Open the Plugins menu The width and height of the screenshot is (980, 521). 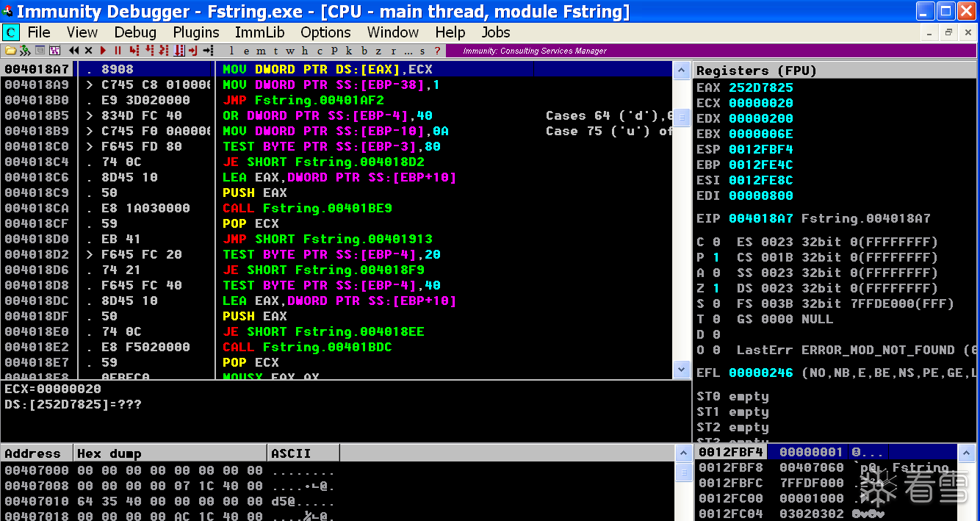click(x=196, y=32)
